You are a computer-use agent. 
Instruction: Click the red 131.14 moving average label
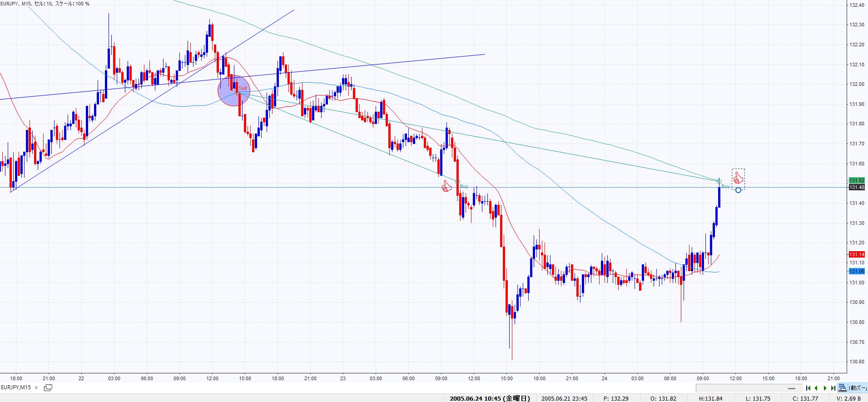[856, 254]
